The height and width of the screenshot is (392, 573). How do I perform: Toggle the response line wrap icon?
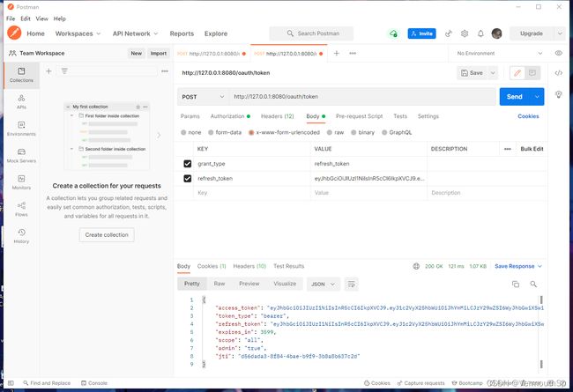[x=351, y=284]
